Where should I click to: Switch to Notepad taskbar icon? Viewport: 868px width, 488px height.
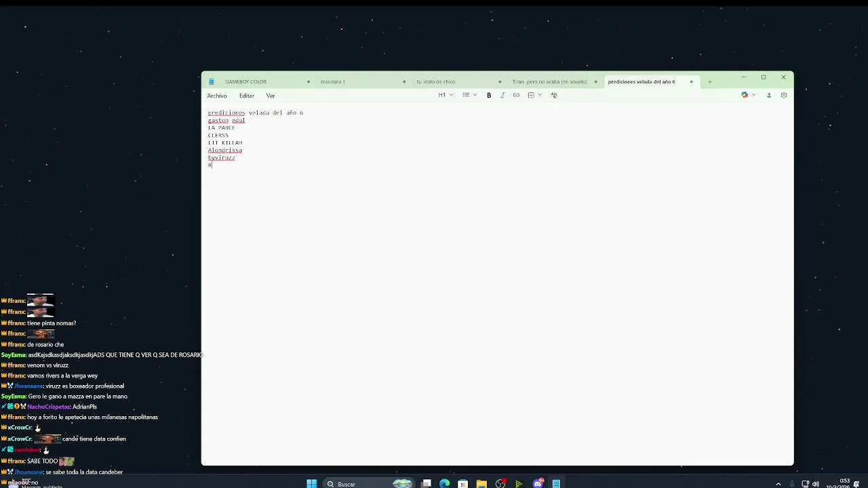click(556, 484)
